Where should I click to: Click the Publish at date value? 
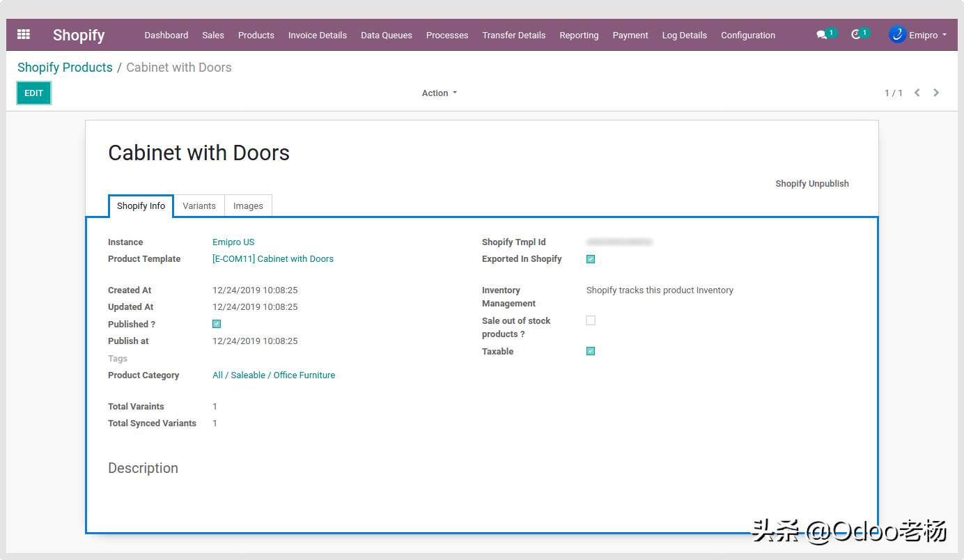pyautogui.click(x=255, y=341)
